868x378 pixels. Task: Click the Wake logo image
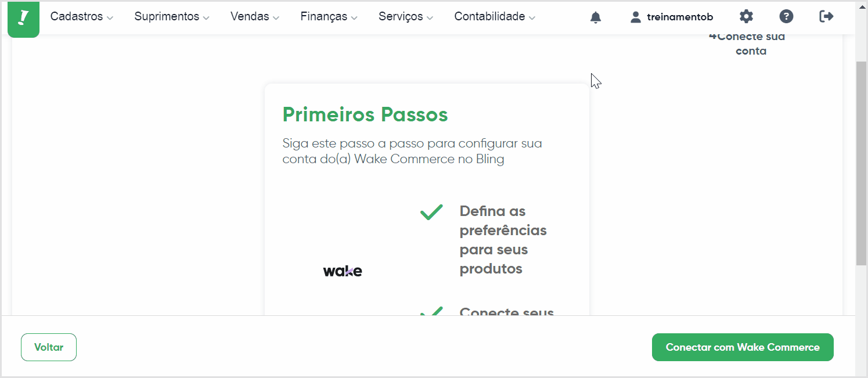[x=343, y=271]
